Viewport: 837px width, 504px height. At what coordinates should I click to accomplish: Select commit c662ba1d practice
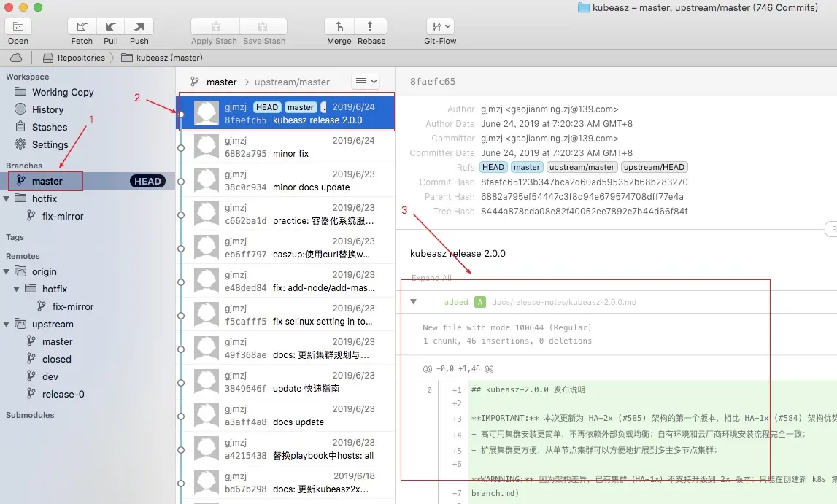(285, 214)
